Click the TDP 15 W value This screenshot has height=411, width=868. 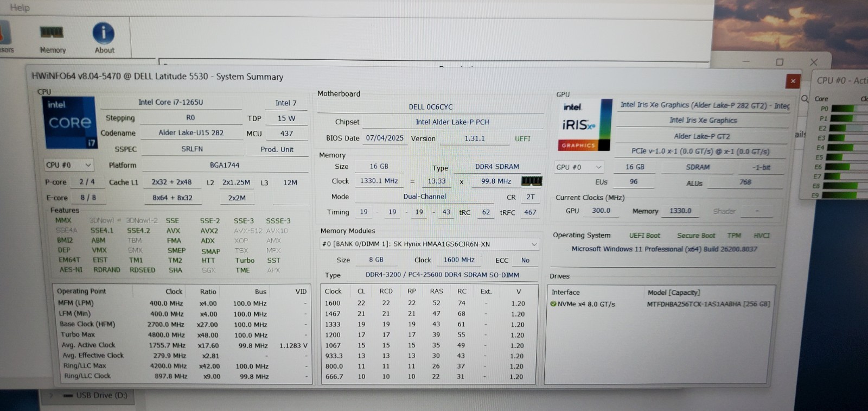286,118
